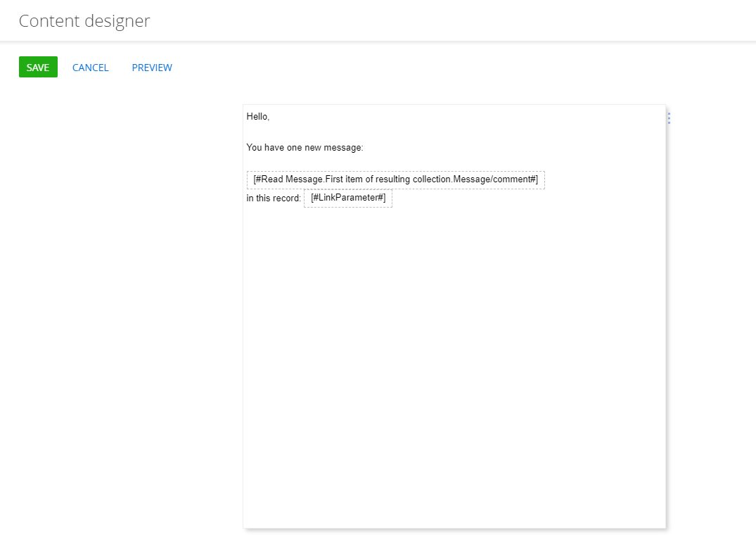Save the email template

pyautogui.click(x=37, y=66)
